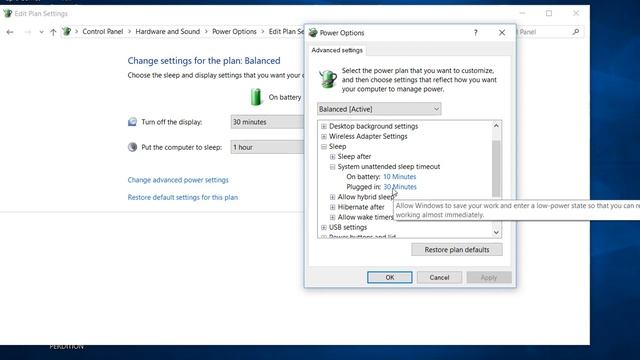Screen dimensions: 640x360
Task: Click the Cancel button
Action: pos(439,278)
